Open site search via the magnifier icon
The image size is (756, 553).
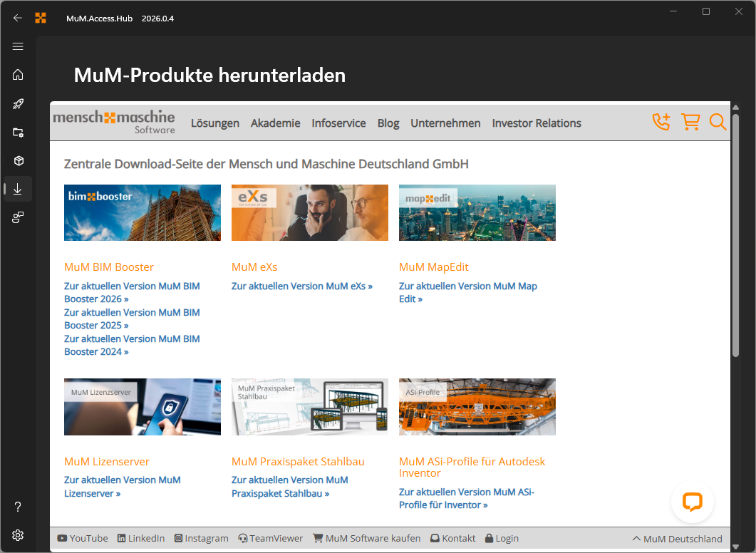click(718, 122)
